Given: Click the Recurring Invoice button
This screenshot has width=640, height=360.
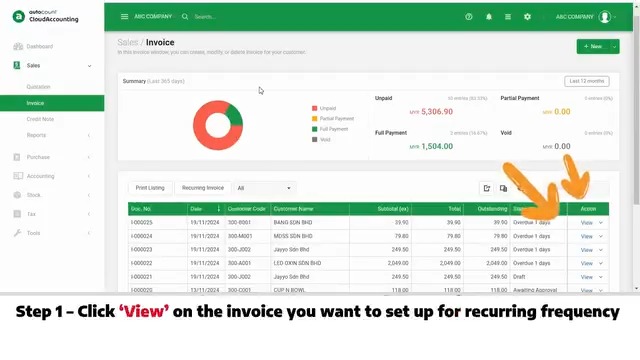Looking at the screenshot, I should point(203,188).
